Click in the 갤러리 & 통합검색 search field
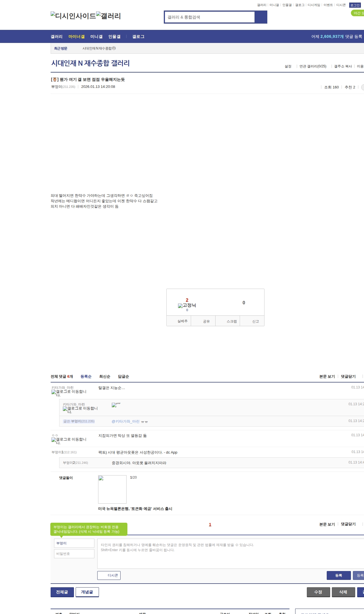 (210, 17)
